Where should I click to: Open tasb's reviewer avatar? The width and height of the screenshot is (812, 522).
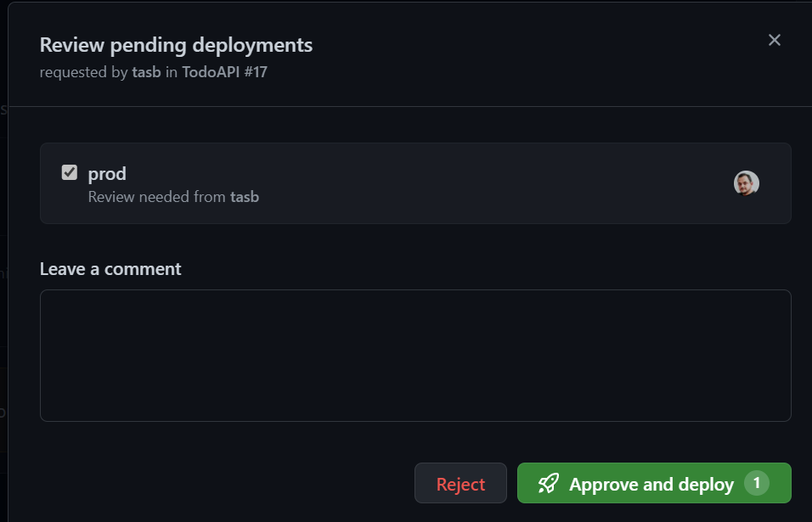[x=747, y=183]
